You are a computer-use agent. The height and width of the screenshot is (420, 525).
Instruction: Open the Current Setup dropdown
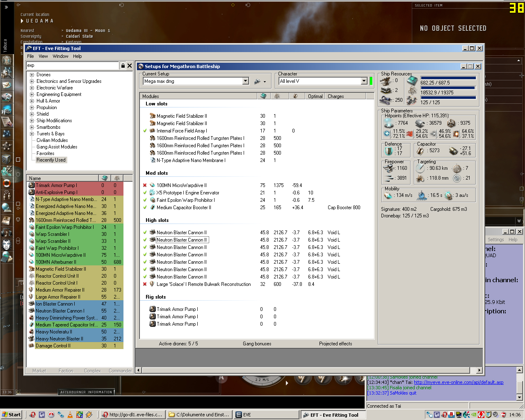[x=246, y=81]
